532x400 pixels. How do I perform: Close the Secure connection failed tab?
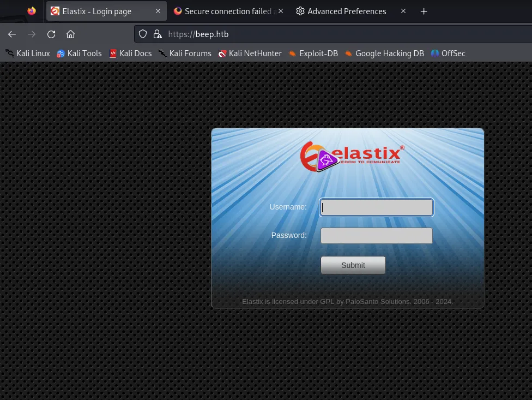[x=281, y=11]
